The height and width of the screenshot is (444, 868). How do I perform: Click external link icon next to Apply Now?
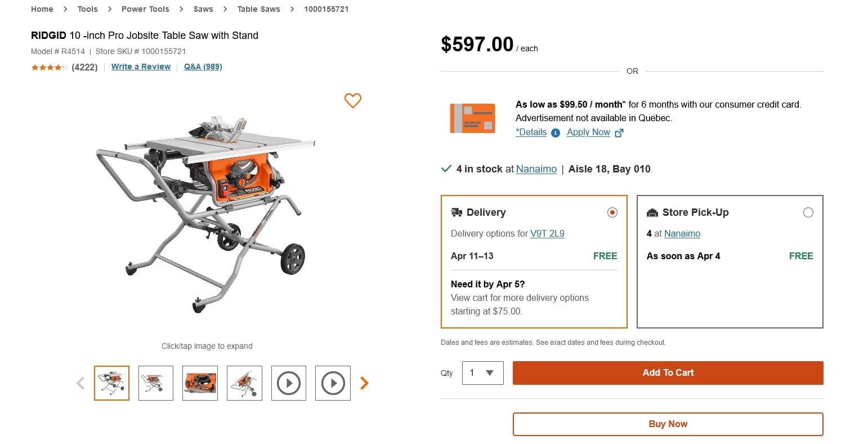click(619, 133)
